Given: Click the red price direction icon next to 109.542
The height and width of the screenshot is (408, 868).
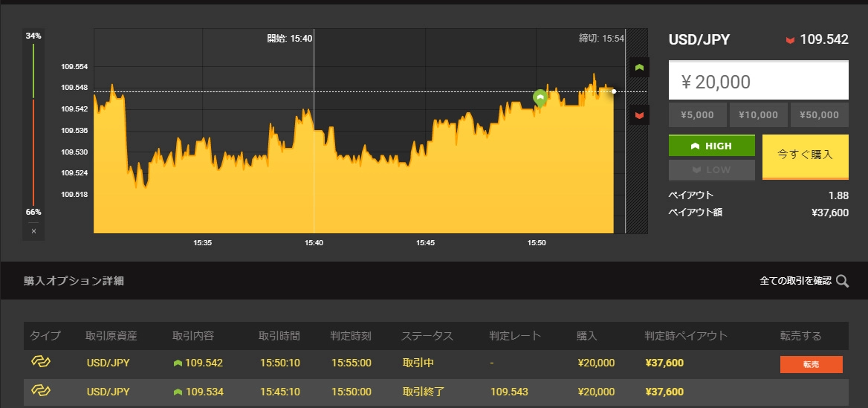Looking at the screenshot, I should click(x=790, y=40).
